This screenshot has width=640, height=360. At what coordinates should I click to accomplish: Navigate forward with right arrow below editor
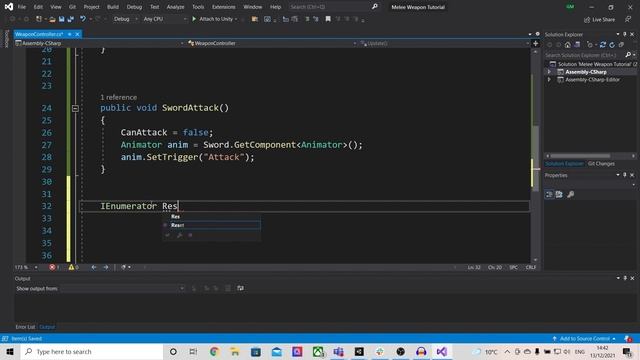pyautogui.click(x=106, y=267)
